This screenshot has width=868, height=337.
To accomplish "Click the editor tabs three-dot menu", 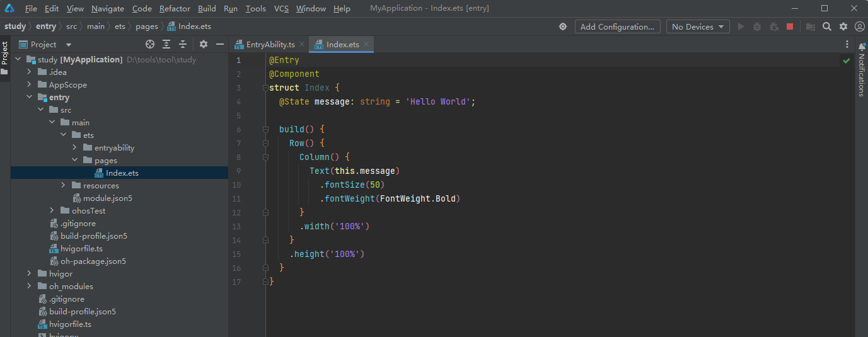I will coord(847,44).
